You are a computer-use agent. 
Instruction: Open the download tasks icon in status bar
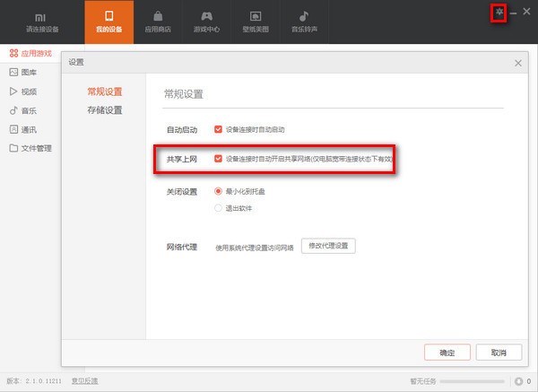tap(517, 381)
